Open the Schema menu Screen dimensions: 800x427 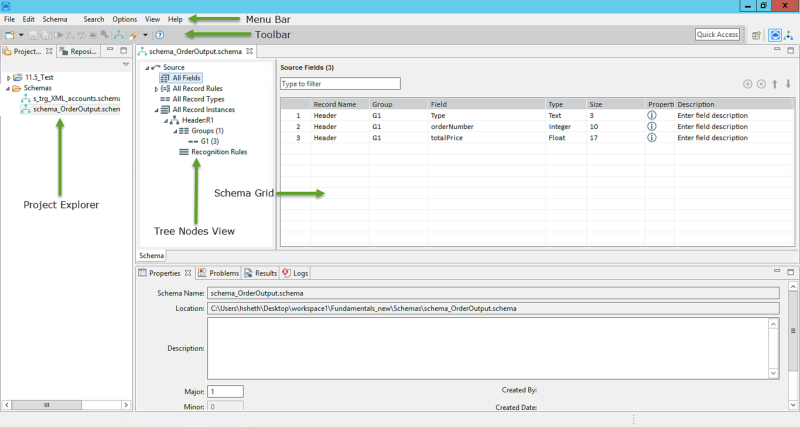[55, 19]
